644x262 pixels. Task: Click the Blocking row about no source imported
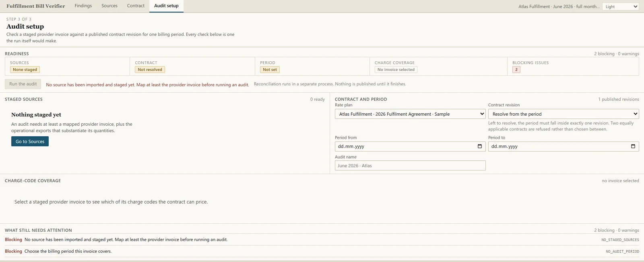[322, 239]
